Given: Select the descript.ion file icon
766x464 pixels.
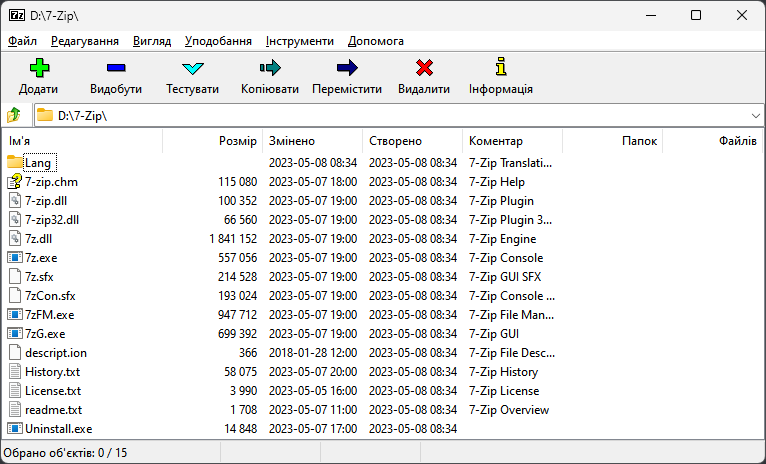Looking at the screenshot, I should click(x=15, y=353).
